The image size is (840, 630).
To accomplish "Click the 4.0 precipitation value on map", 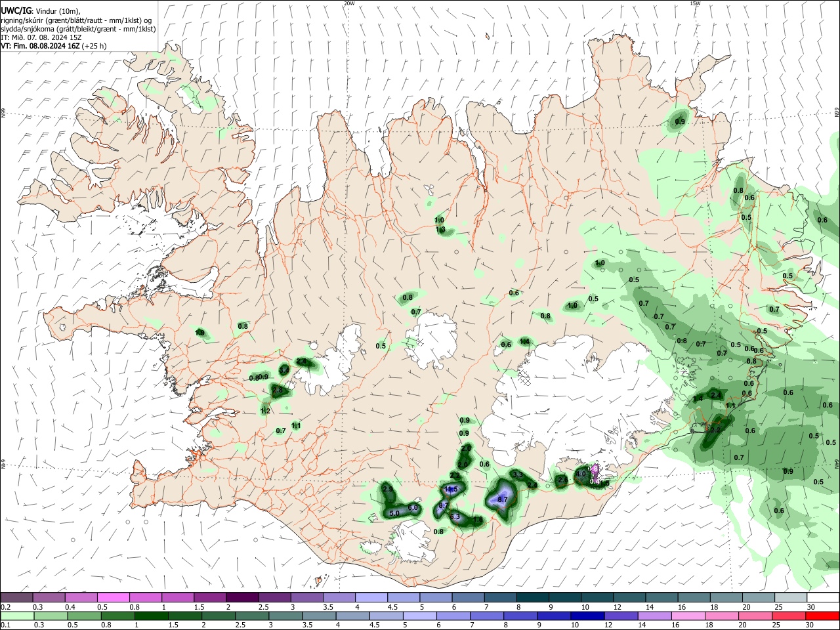I will [x=581, y=474].
